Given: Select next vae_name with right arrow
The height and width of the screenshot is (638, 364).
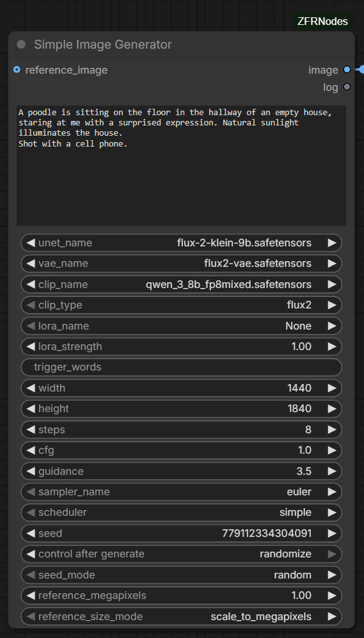Looking at the screenshot, I should tap(332, 264).
